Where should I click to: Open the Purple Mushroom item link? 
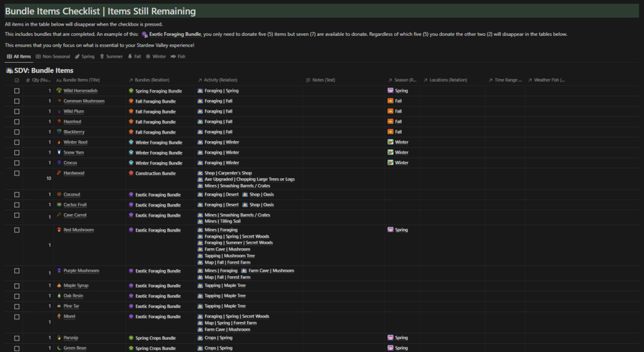pos(81,271)
